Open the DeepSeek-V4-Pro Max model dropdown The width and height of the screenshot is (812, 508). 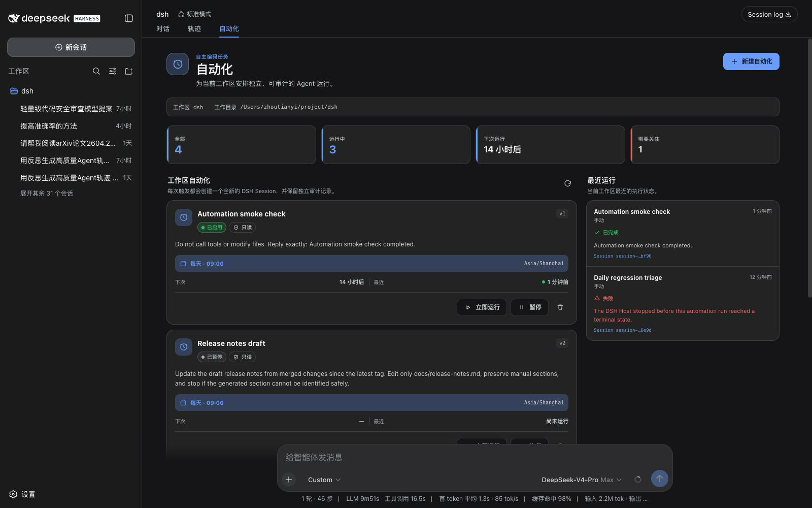click(582, 480)
